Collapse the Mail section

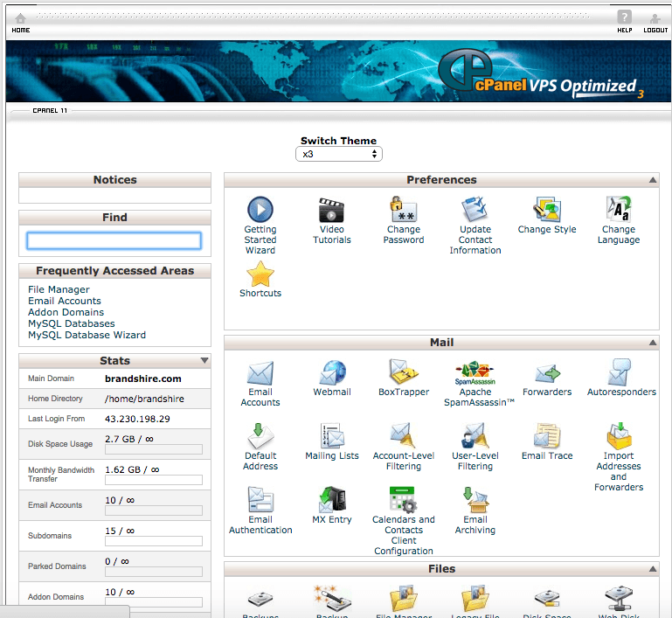pyautogui.click(x=652, y=343)
